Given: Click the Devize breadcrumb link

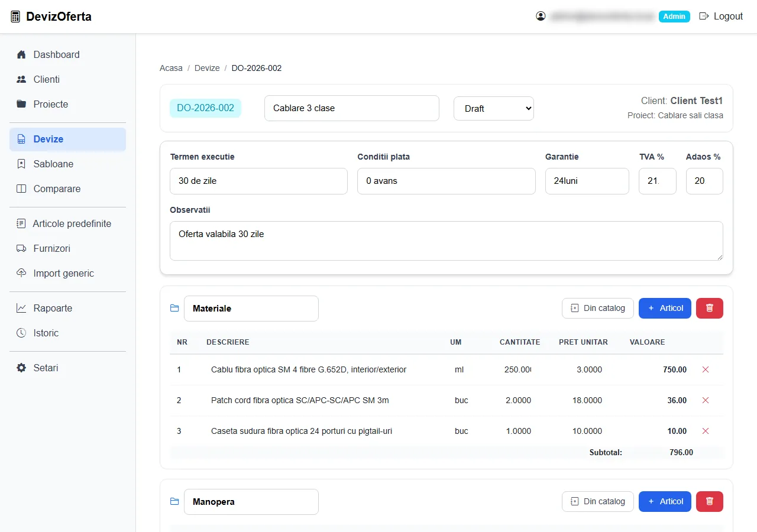Looking at the screenshot, I should click(207, 68).
